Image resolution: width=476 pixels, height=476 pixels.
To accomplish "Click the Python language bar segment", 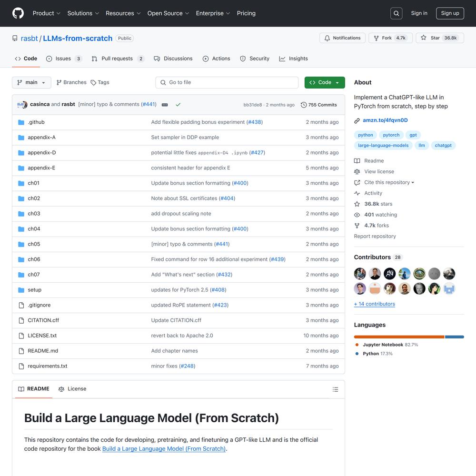I will 454,337.
